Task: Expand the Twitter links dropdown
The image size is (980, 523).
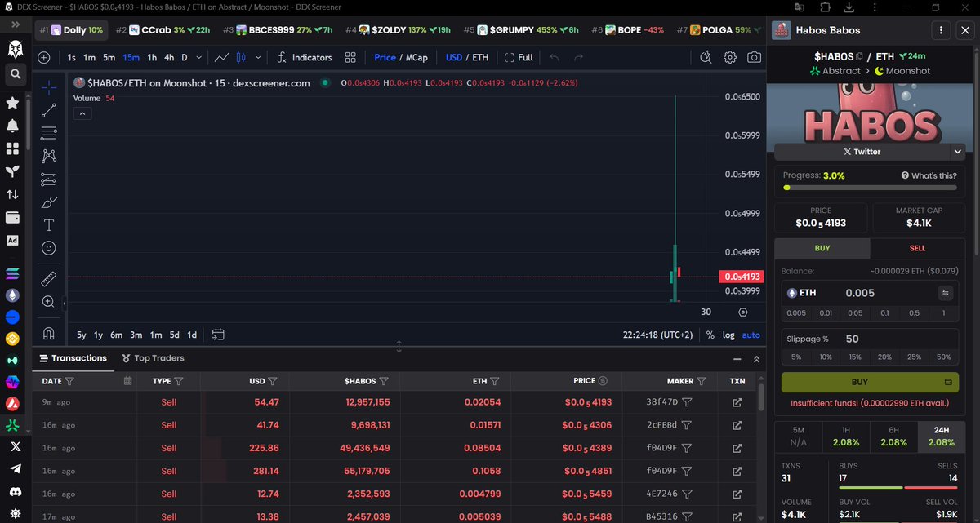Action: pyautogui.click(x=957, y=152)
